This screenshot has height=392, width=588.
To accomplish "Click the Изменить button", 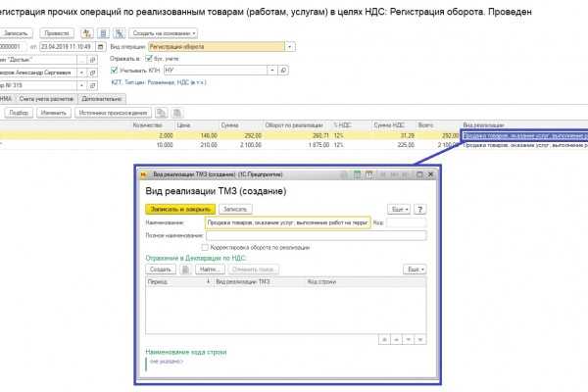I will (54, 113).
